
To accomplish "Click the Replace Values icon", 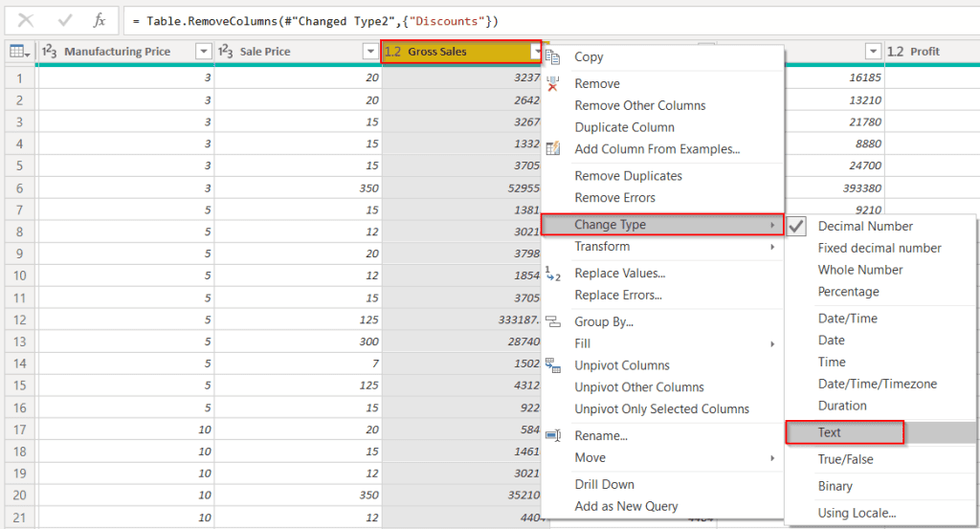I will [552, 273].
